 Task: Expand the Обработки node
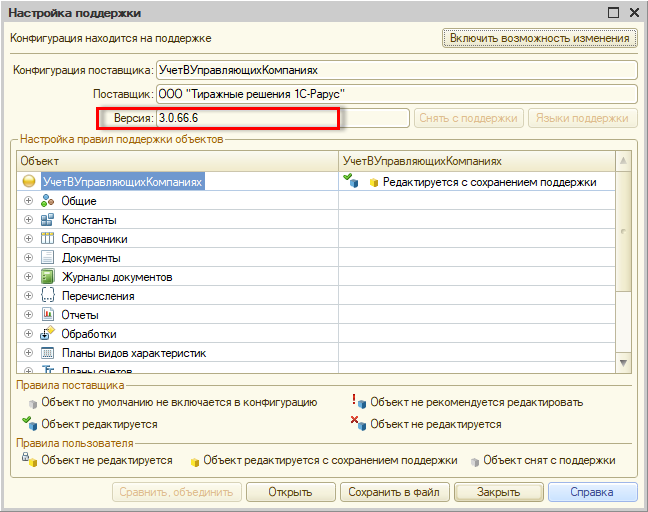[x=29, y=333]
